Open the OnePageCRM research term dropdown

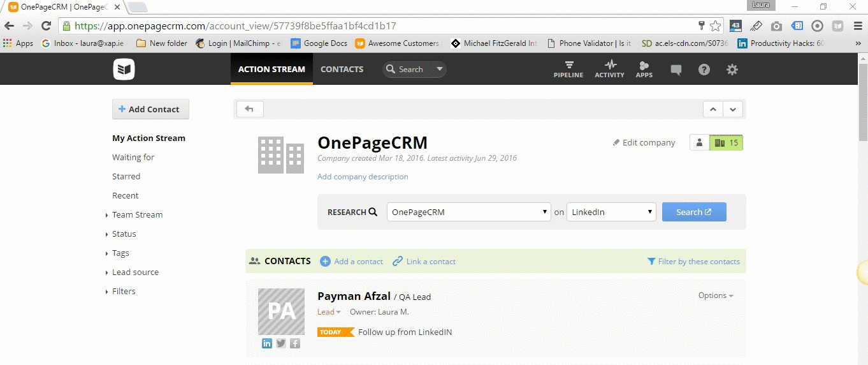469,212
